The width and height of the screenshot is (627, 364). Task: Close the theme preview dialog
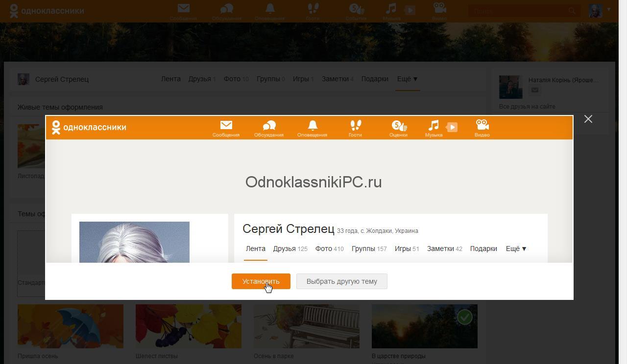tap(588, 119)
